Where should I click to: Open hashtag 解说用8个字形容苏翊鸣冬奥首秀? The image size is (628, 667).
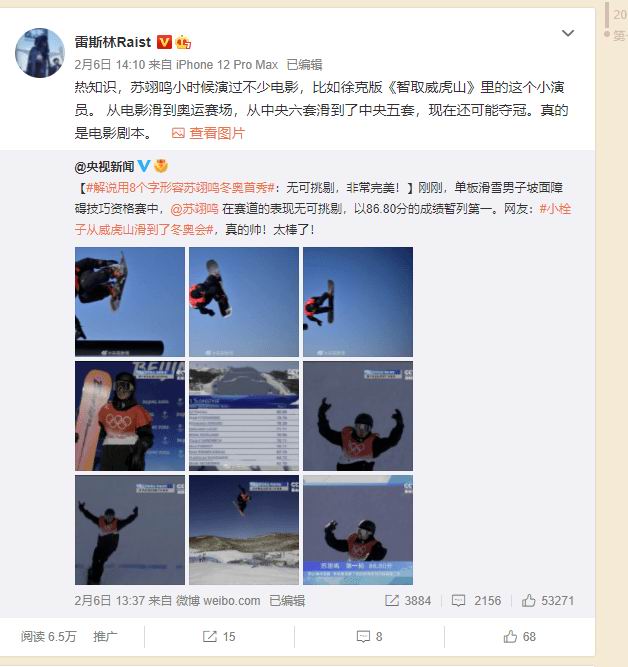click(x=180, y=188)
